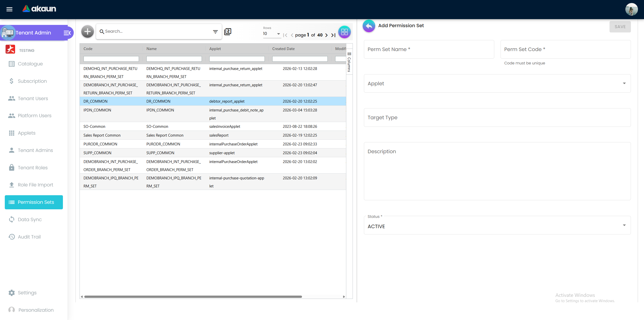Image resolution: width=644 pixels, height=320 pixels.
Task: Expand the Status ACTIVE dropdown
Action: point(497,226)
